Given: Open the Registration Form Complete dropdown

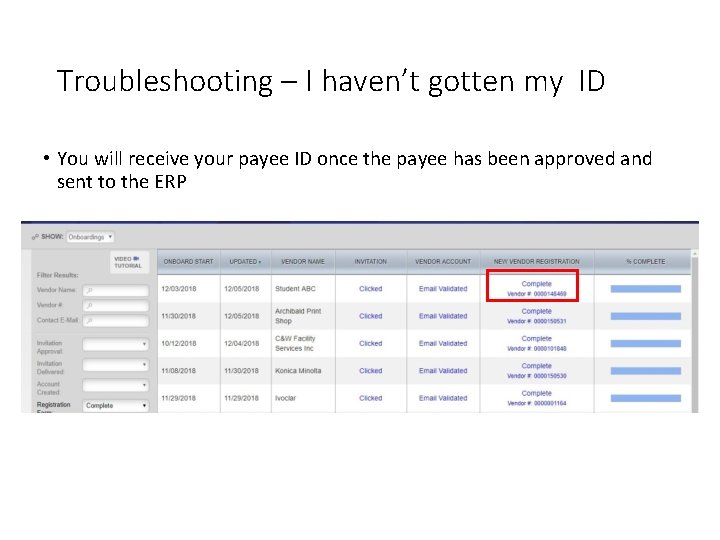Looking at the screenshot, I should click(x=116, y=405).
